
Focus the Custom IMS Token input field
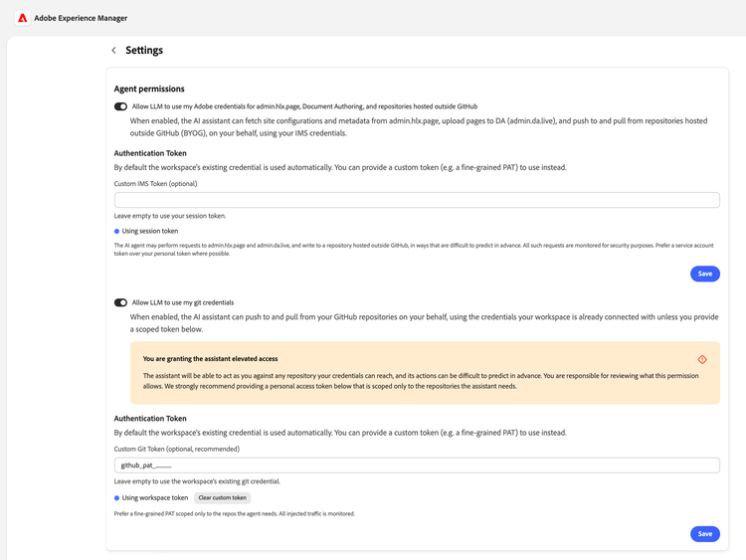coord(417,200)
